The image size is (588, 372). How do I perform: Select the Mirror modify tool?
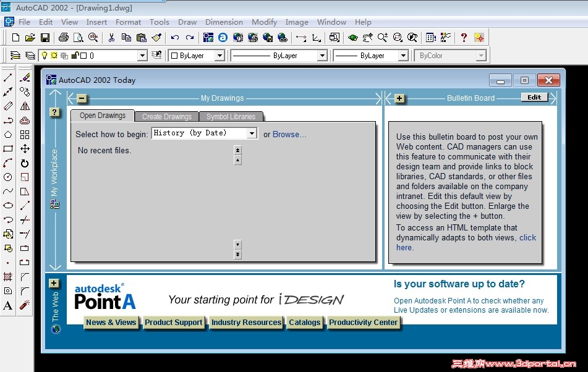(25, 106)
